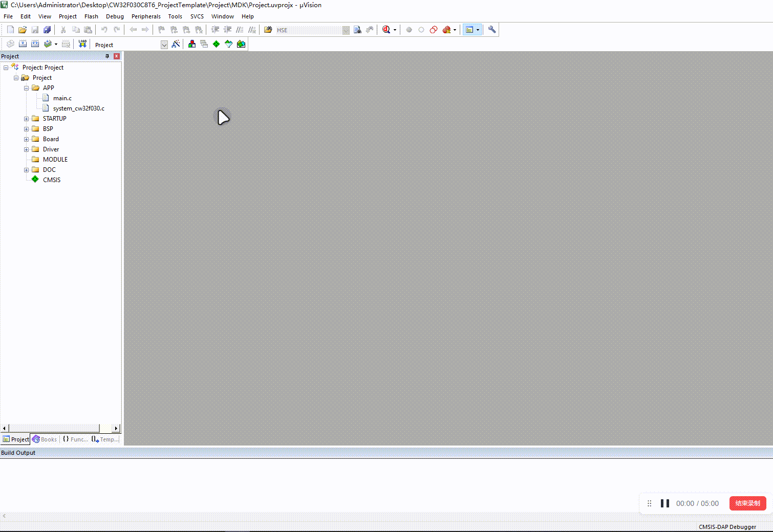This screenshot has width=773, height=532.
Task: Click the red end recording button
Action: [747, 503]
